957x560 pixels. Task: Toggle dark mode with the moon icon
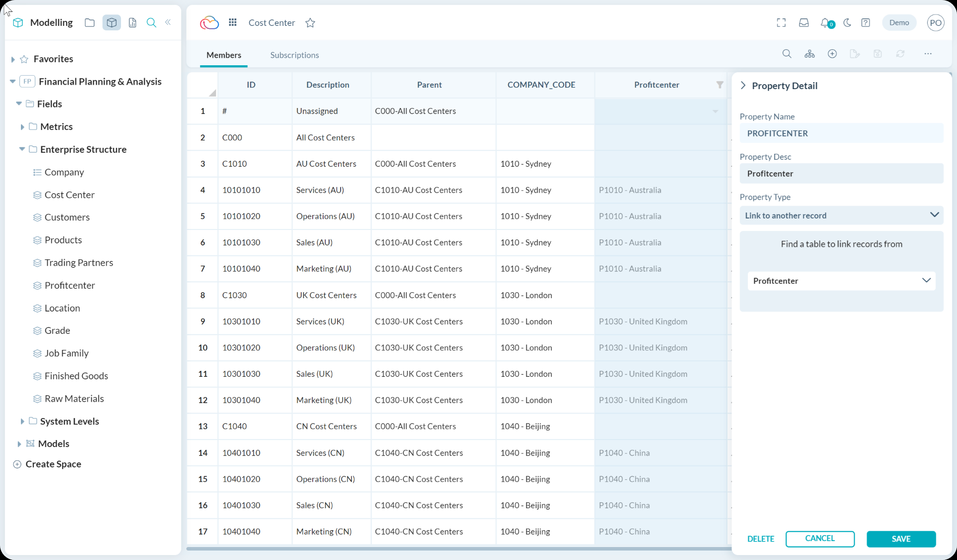pyautogui.click(x=847, y=23)
